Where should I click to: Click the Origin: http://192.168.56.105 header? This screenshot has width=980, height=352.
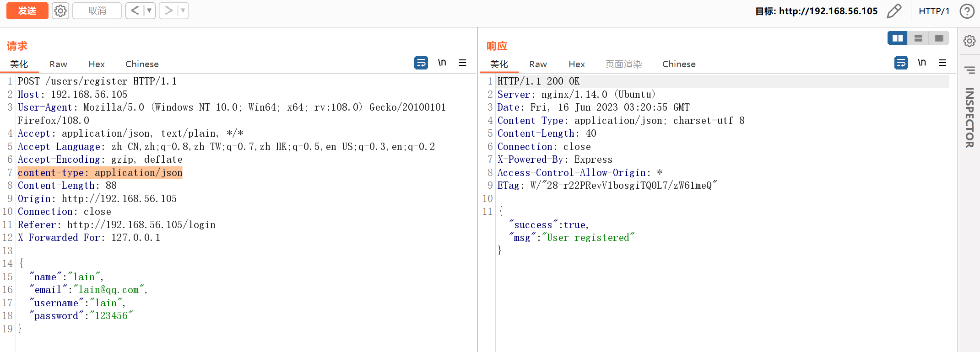click(97, 199)
